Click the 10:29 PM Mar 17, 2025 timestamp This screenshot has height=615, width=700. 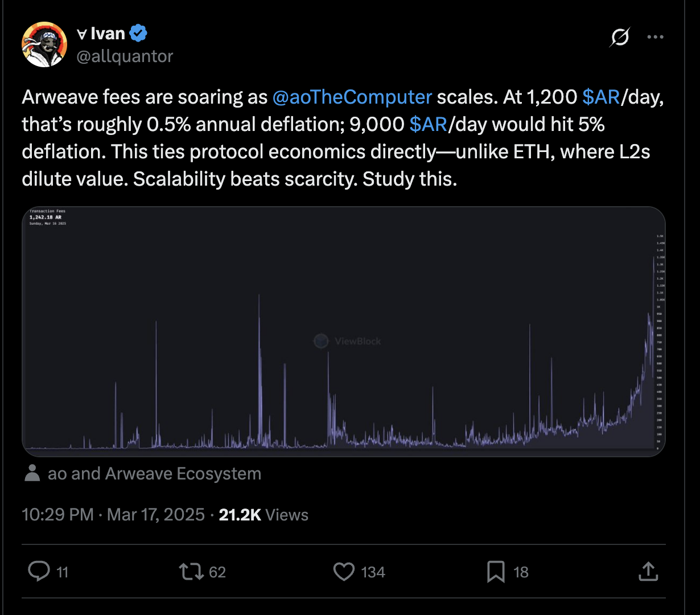tap(113, 515)
